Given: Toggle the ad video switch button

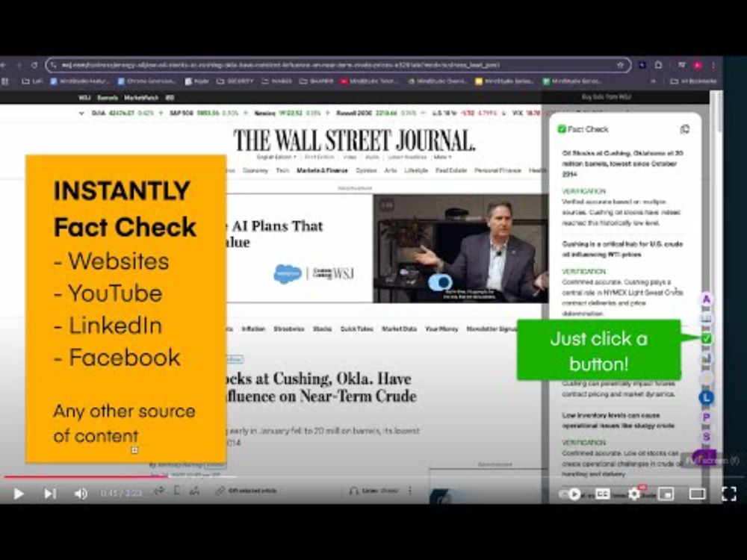Looking at the screenshot, I should (440, 282).
